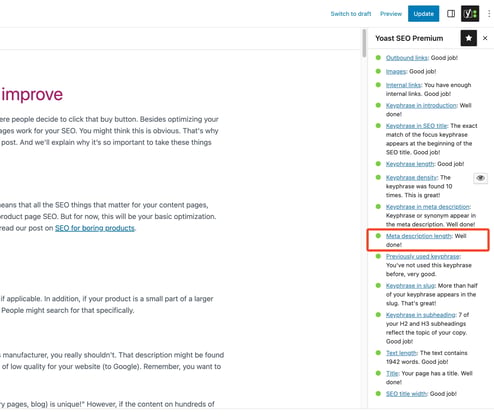Open the Keyphrase in subheading link

[421, 315]
